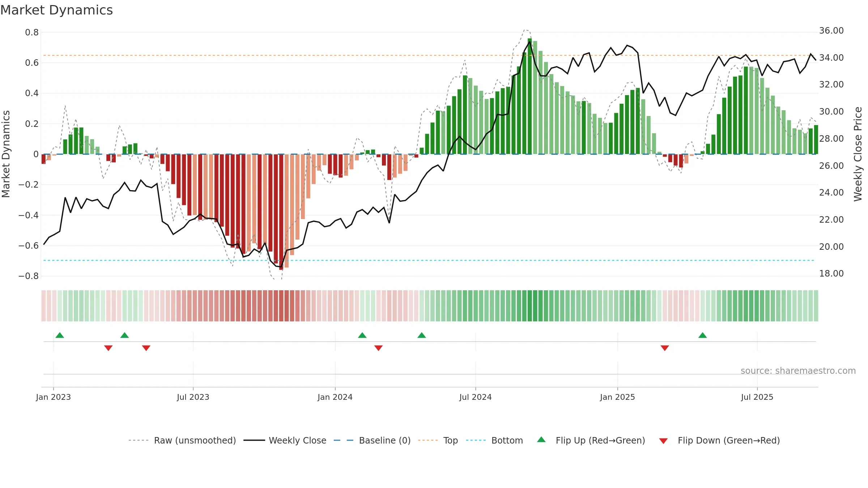Click the green flip-up marker, April 2025
The height and width of the screenshot is (488, 868).
click(x=703, y=335)
